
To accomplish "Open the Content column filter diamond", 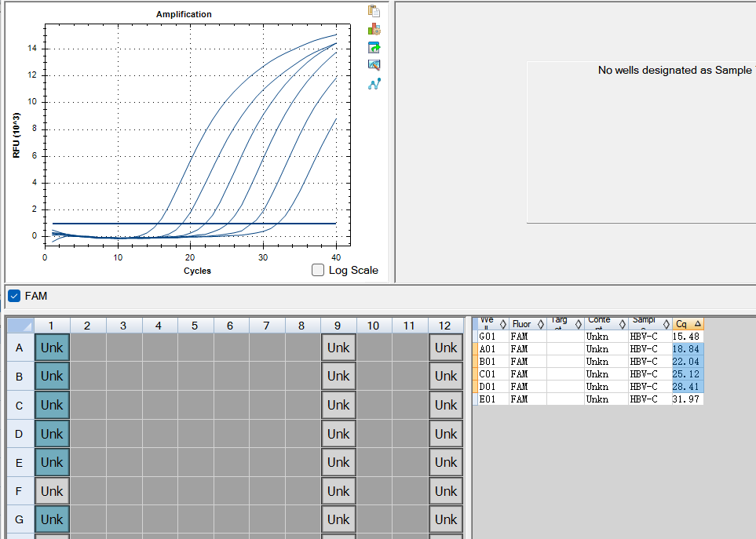I will click(622, 324).
